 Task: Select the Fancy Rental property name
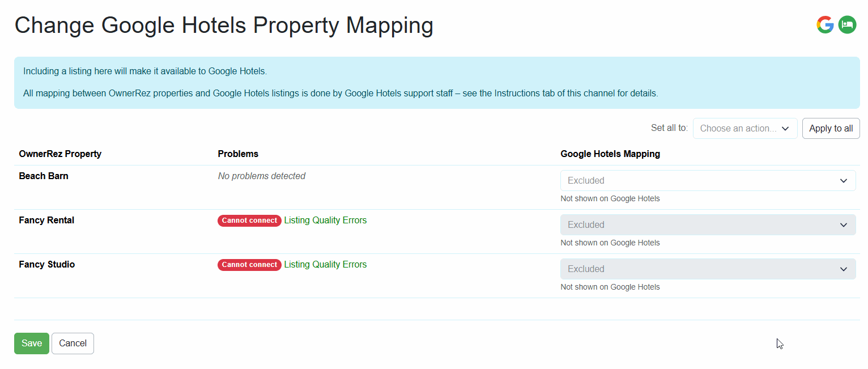(46, 220)
